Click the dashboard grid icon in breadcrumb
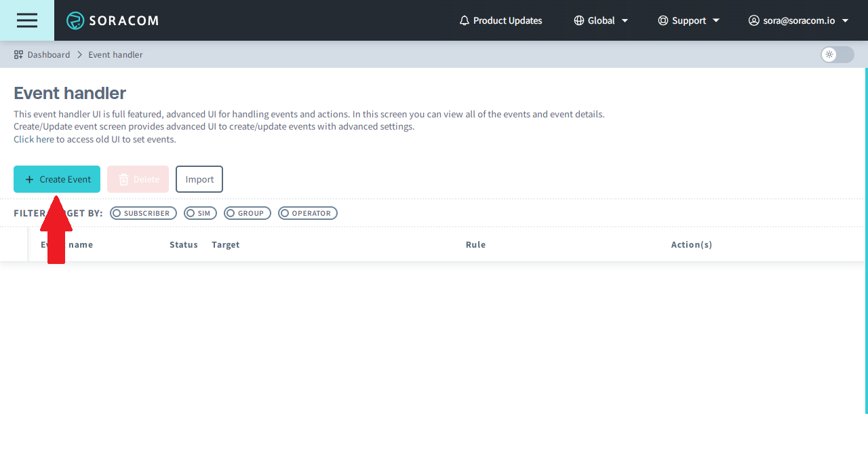Viewport: 868px width, 475px height. (18, 54)
